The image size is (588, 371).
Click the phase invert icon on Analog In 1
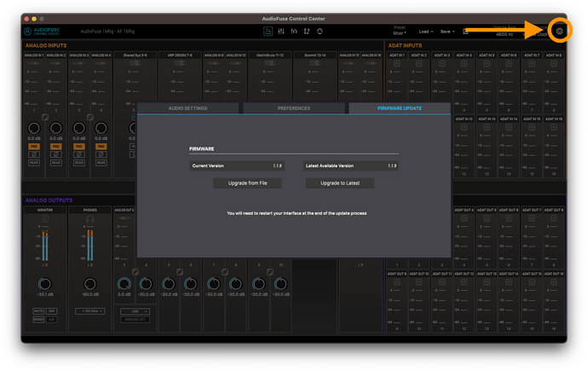coord(34,154)
